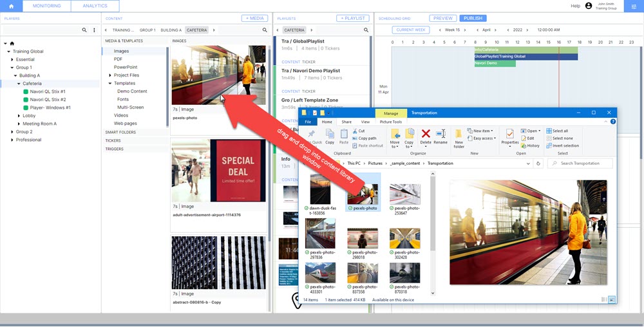Screen dimensions: 644x327
Task: Click the Delete icon in Explorer ribbon
Action: click(x=426, y=136)
